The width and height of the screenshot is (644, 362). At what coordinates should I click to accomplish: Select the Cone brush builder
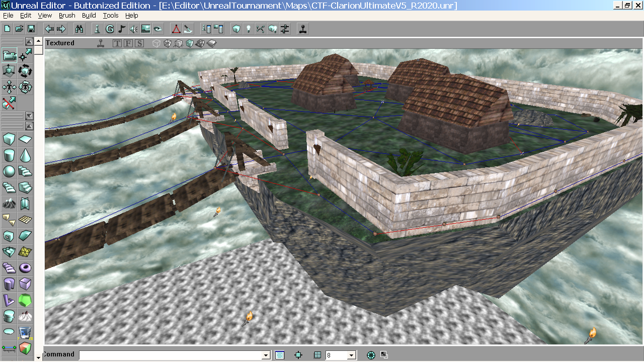(x=25, y=155)
